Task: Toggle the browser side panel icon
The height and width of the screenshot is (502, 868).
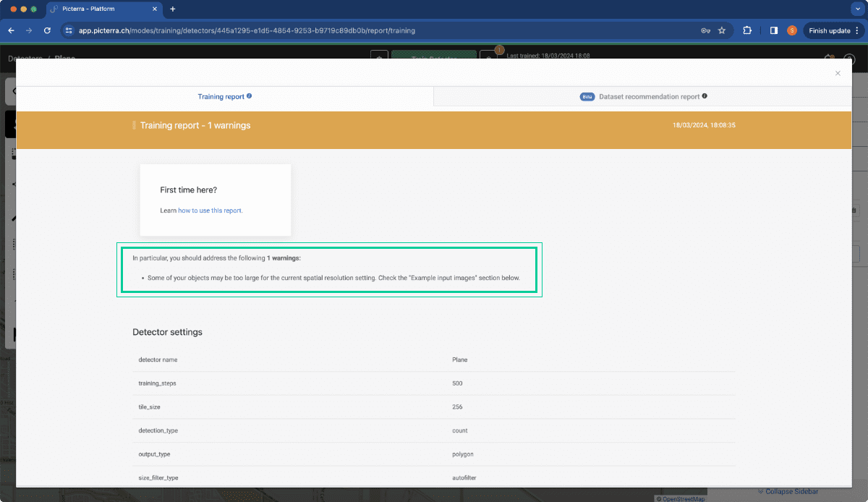Action: (773, 30)
